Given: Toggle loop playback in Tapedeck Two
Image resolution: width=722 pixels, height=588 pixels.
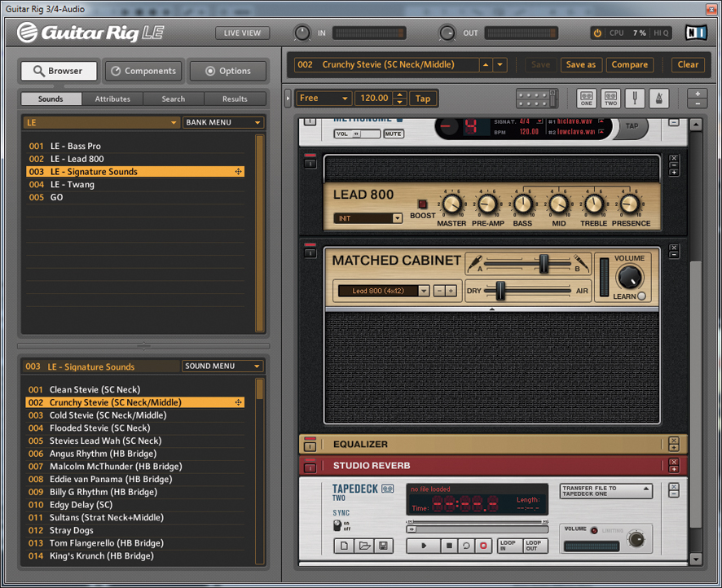Looking at the screenshot, I should coord(466,546).
